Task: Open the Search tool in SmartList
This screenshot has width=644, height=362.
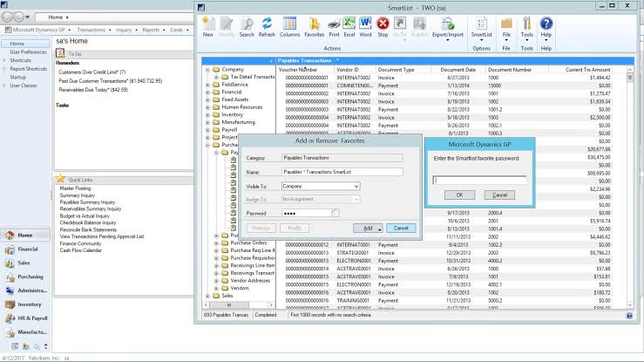Action: click(247, 27)
